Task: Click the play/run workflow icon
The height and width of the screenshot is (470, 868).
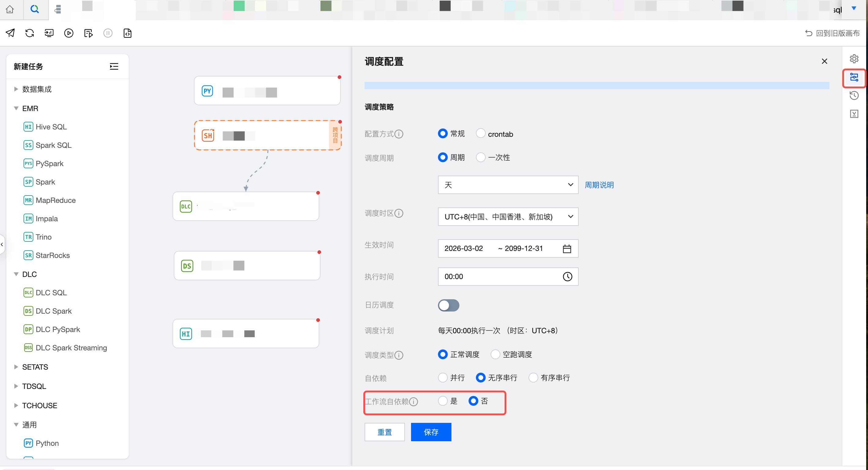Action: pos(69,33)
